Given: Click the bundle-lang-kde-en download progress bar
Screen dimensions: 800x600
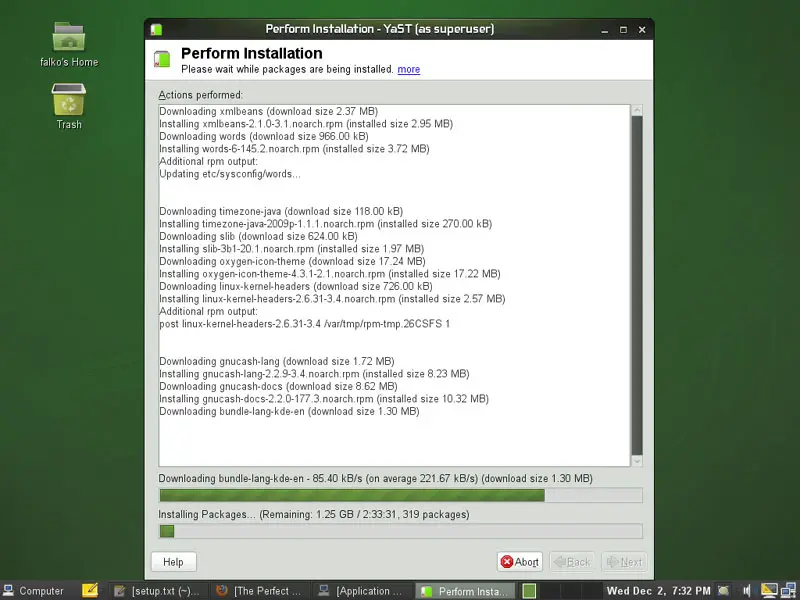Looking at the screenshot, I should (x=401, y=495).
